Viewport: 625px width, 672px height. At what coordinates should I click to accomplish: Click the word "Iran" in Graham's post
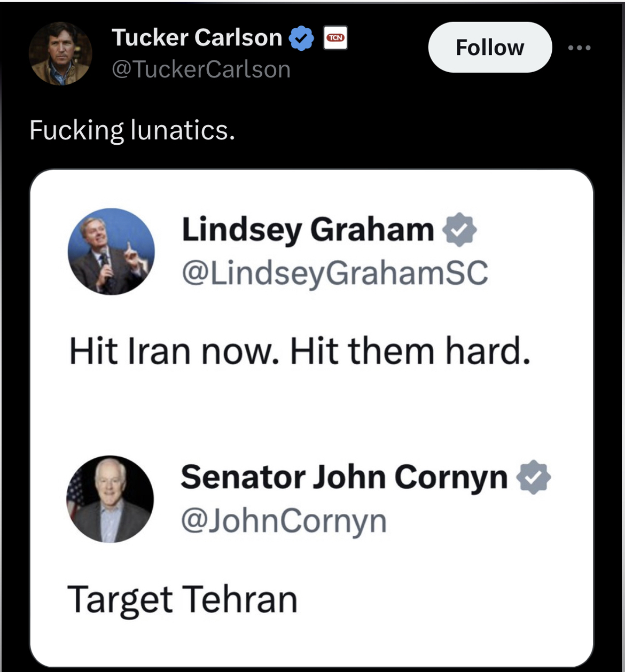(x=159, y=351)
